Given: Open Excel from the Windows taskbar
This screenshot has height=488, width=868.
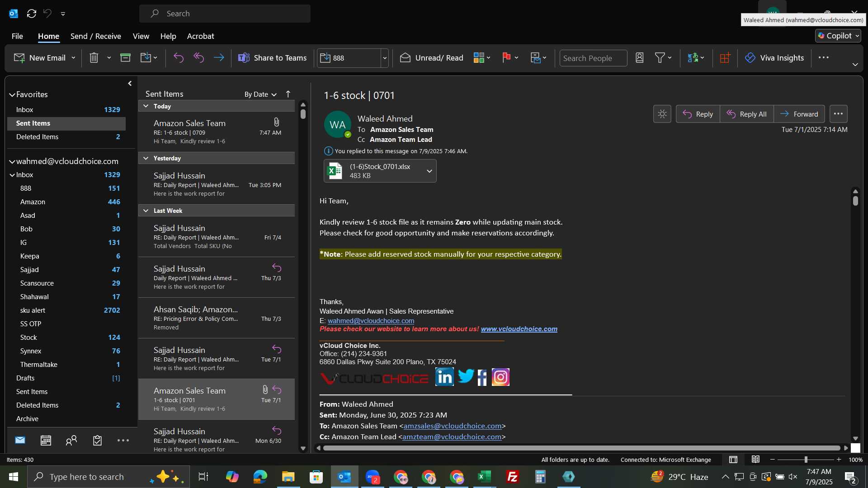Looking at the screenshot, I should coord(485,477).
